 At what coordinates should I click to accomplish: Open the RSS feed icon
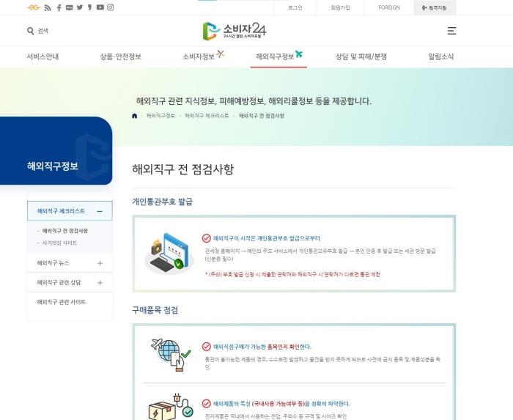(48, 7)
